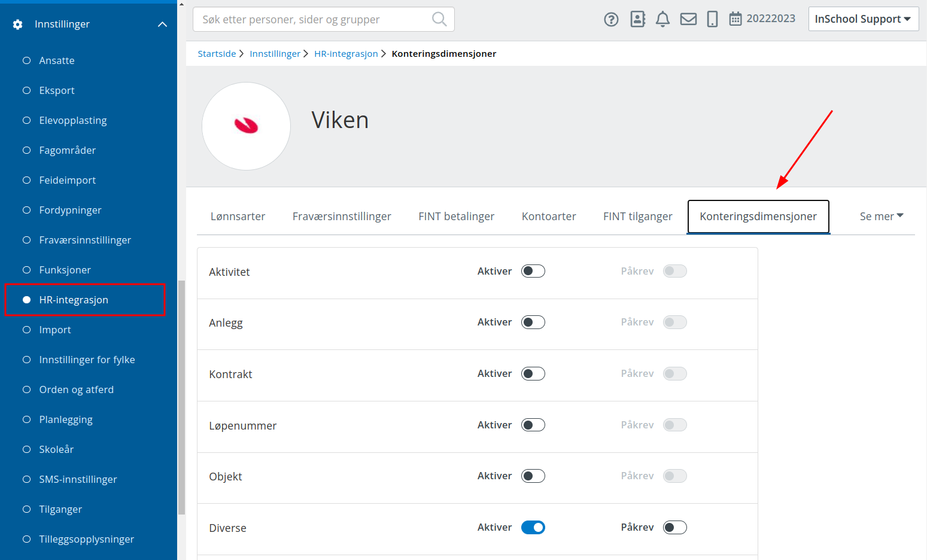The height and width of the screenshot is (560, 927).
Task: Click the sidebar vertical scrollbar
Action: (x=182, y=397)
